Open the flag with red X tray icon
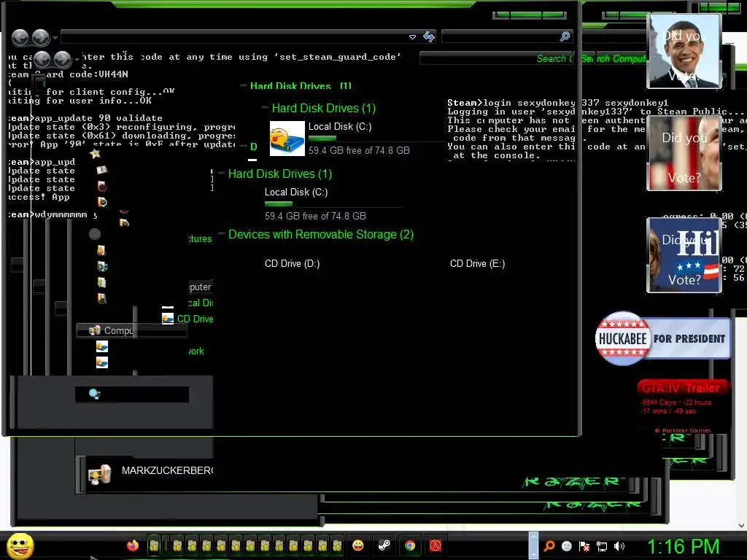 click(584, 546)
